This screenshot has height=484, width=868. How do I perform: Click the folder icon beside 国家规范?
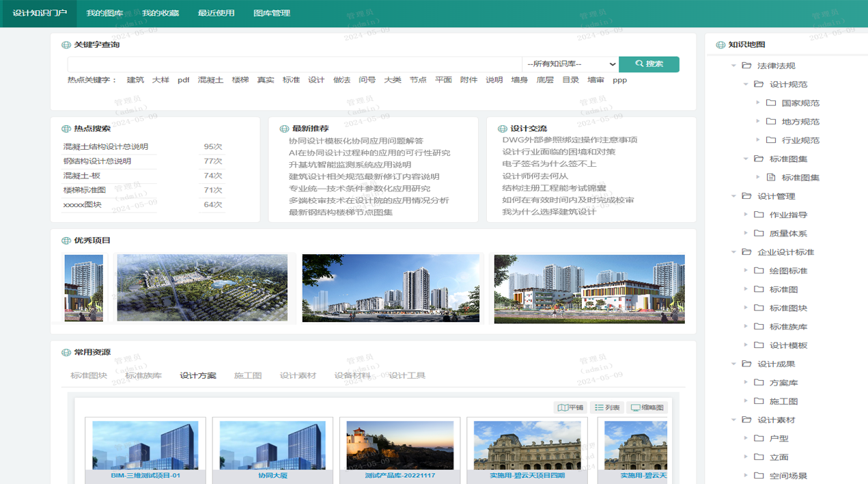tap(771, 103)
